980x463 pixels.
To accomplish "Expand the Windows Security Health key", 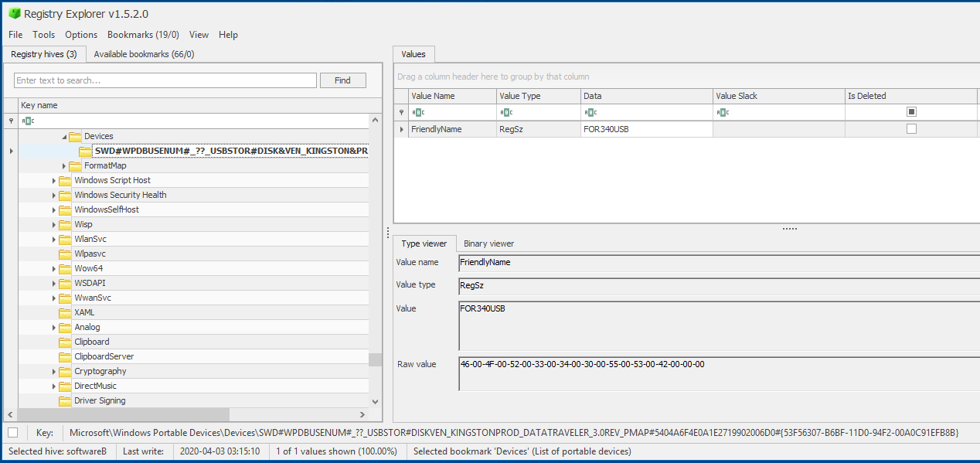I will (54, 196).
